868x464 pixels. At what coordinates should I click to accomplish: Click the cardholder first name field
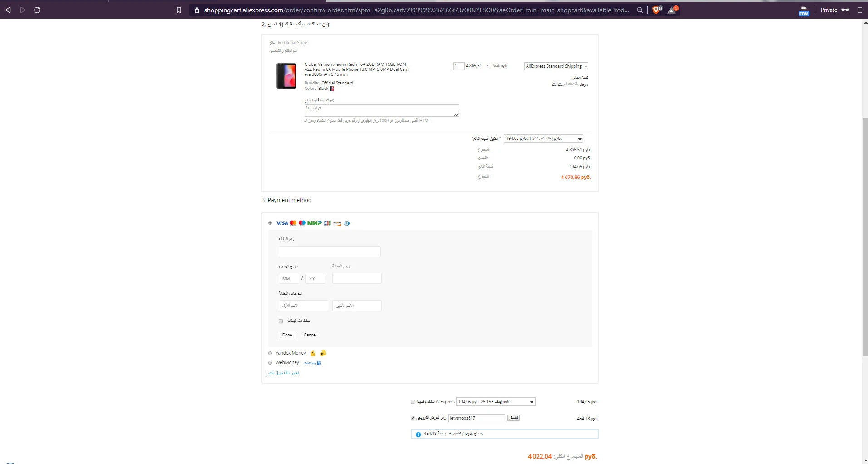(303, 306)
